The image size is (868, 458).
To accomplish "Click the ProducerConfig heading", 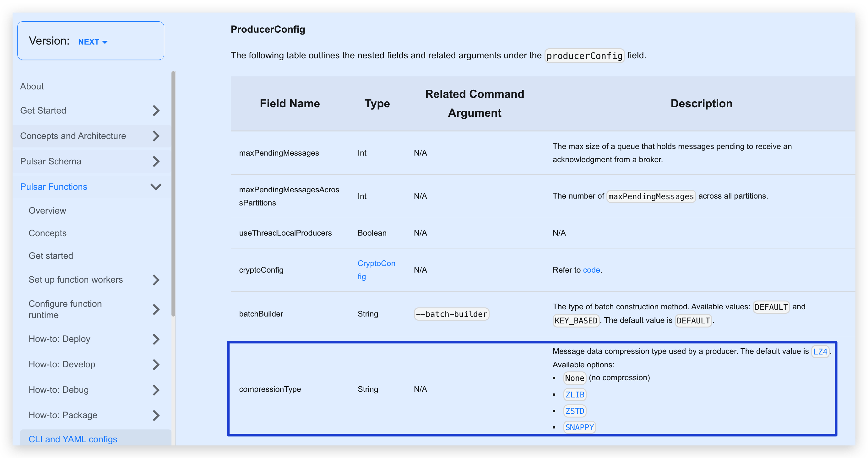I will click(268, 29).
